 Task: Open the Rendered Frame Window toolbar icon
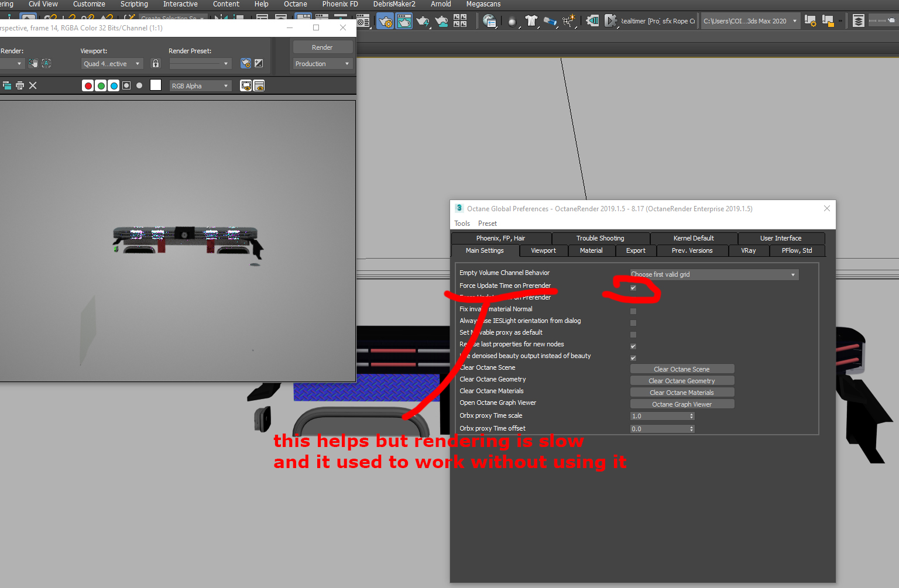point(404,22)
